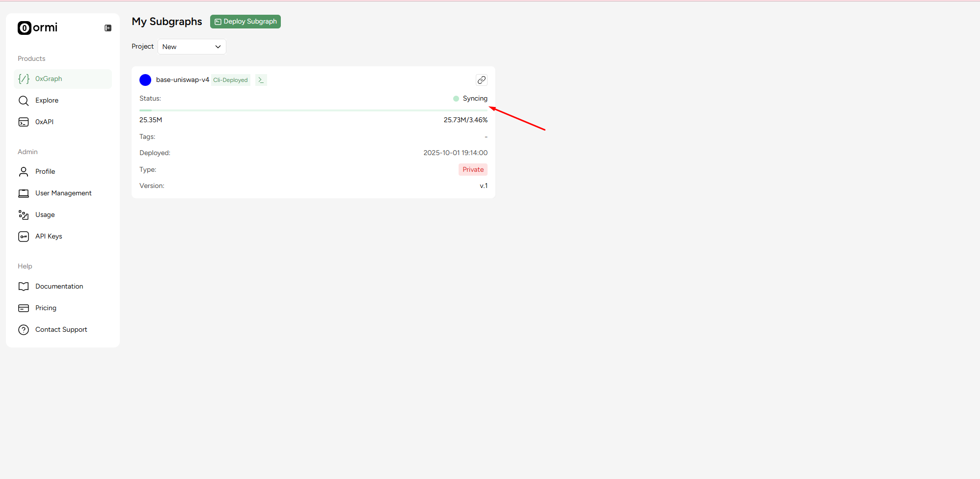Click the Contact Support help icon
This screenshot has width=980, height=479.
(x=24, y=330)
